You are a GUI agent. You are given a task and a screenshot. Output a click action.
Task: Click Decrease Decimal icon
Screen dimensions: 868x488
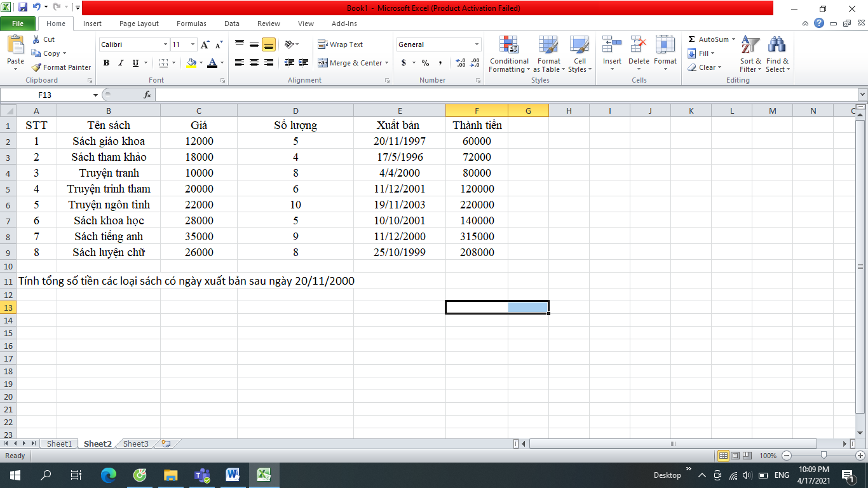[475, 63]
